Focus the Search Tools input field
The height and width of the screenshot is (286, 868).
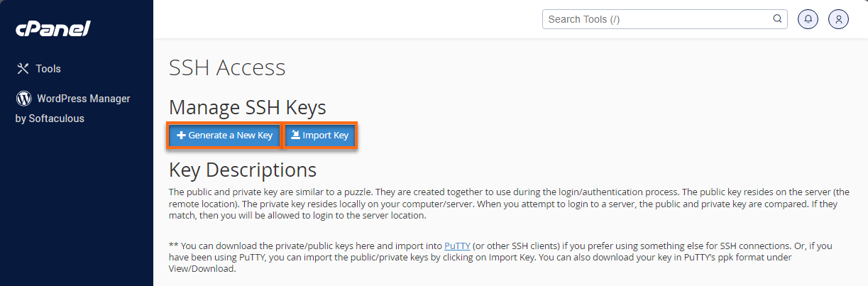pos(657,19)
